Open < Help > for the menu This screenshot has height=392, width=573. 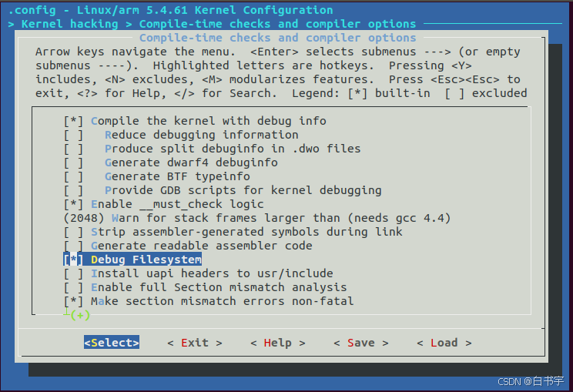pyautogui.click(x=278, y=343)
